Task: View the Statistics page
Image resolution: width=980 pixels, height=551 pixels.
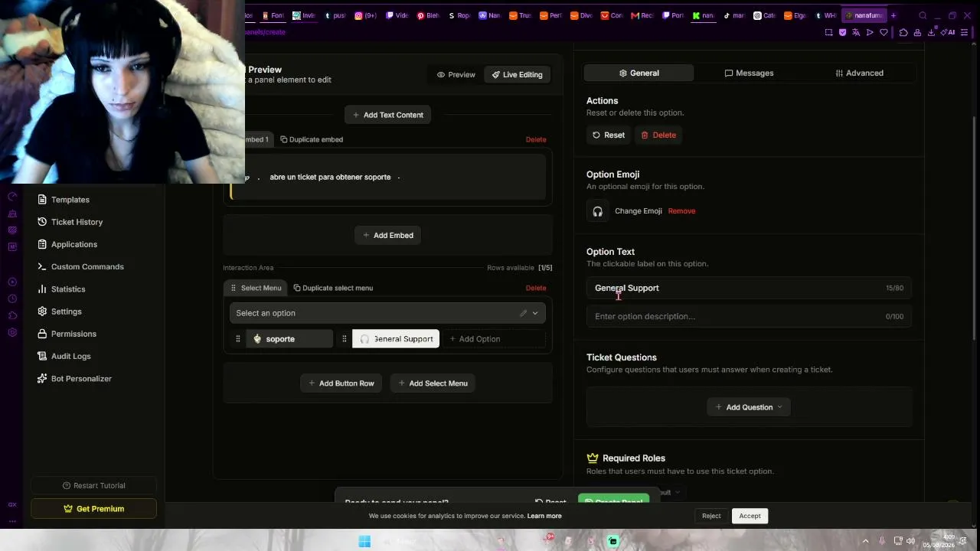Action: 61,289
